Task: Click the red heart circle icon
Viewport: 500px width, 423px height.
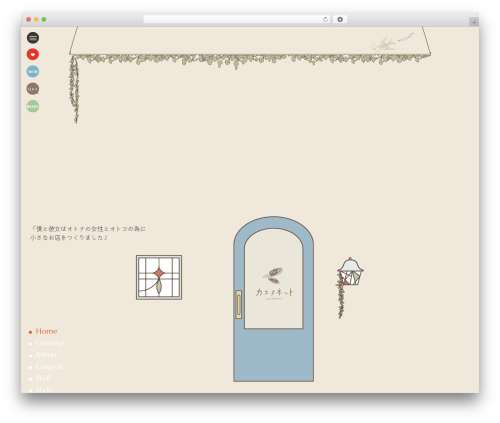Action: 33,54
